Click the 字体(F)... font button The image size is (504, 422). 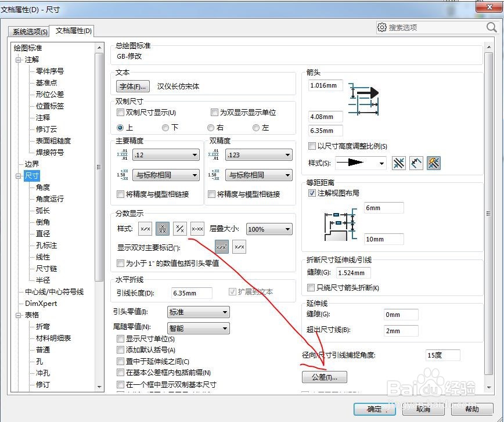pyautogui.click(x=133, y=86)
